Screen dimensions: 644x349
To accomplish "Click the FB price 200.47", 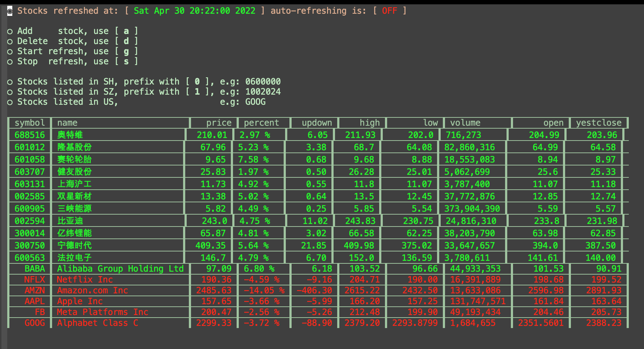I will (216, 312).
